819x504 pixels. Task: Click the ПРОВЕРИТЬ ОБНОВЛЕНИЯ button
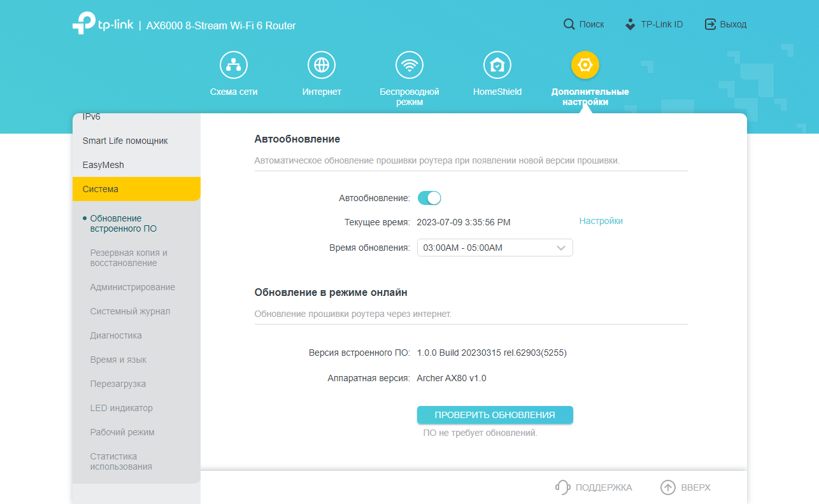(495, 415)
